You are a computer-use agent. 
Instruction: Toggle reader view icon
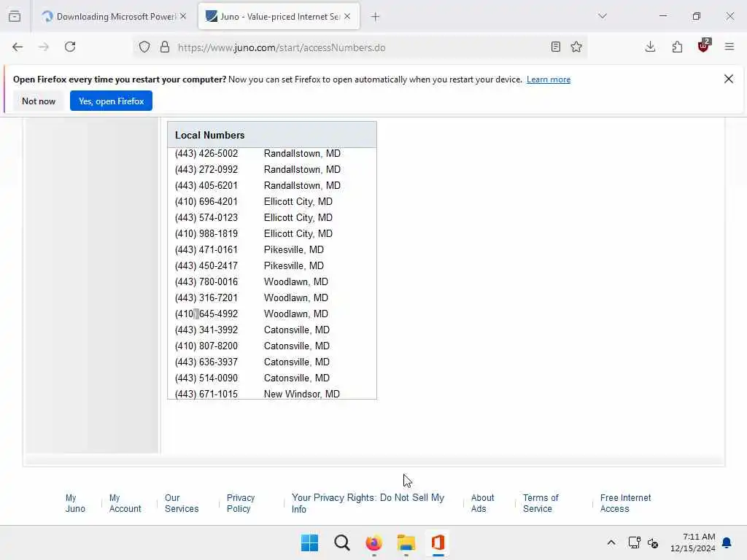pyautogui.click(x=555, y=47)
